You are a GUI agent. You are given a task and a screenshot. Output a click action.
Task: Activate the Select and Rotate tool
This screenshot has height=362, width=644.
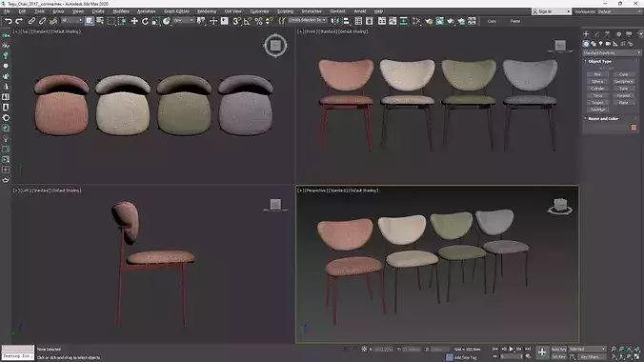pos(145,21)
